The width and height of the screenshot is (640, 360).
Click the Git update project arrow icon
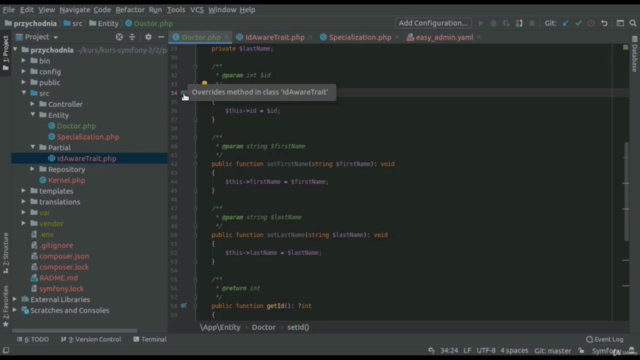click(565, 23)
